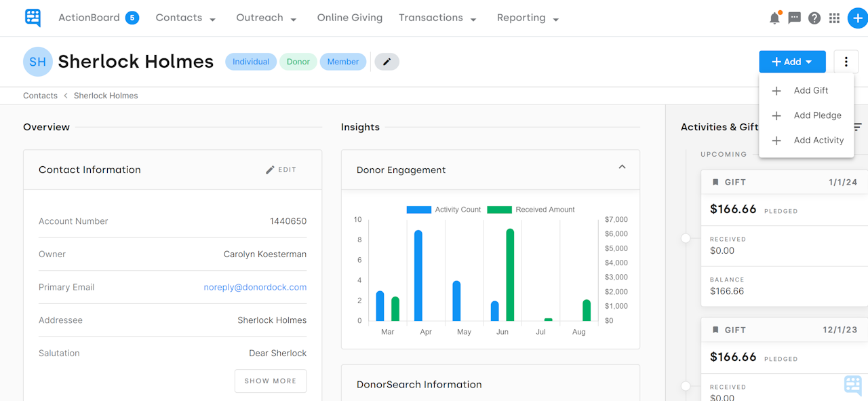
Task: Open the filter icon in Activities & Gifts
Action: coord(856,127)
